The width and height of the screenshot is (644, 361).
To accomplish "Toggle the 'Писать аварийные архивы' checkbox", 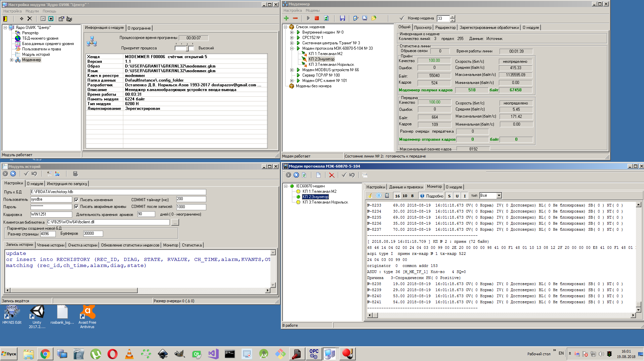I will click(76, 207).
